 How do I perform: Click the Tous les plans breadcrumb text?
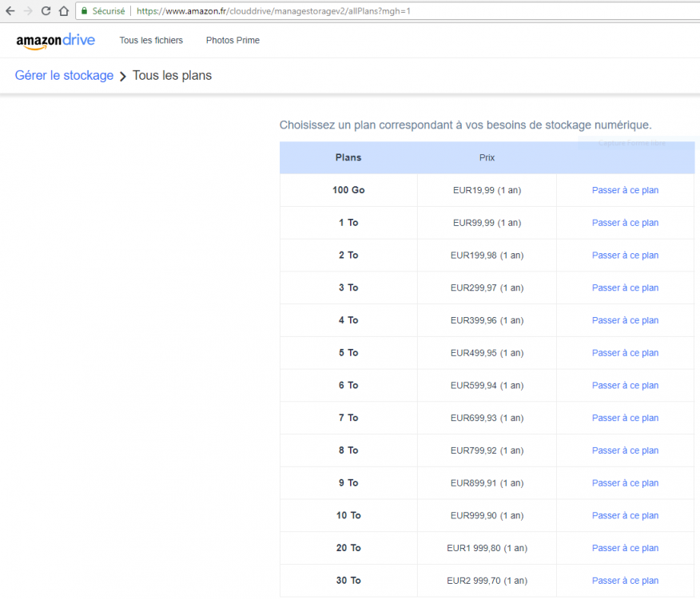[172, 75]
